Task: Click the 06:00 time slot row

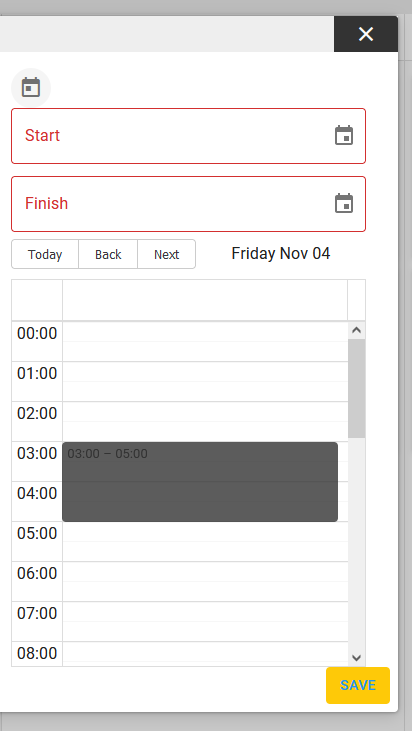Action: click(x=205, y=581)
